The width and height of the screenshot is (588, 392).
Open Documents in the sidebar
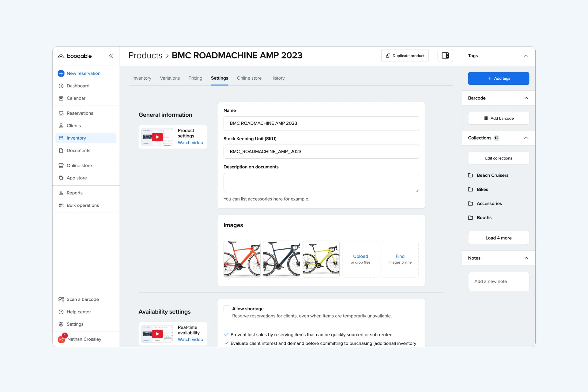click(78, 151)
